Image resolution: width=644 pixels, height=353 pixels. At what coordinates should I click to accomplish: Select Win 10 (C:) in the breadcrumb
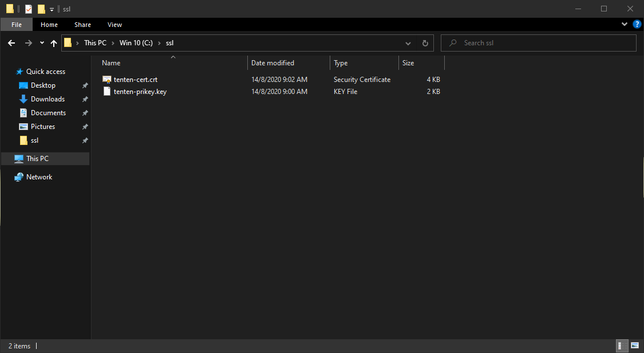click(x=136, y=43)
